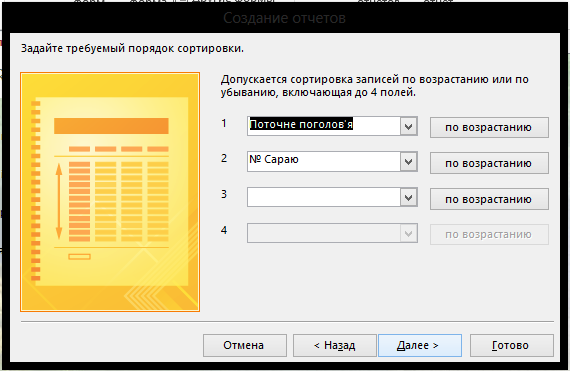Click the report layout preview image
The image size is (570, 371).
point(110,192)
